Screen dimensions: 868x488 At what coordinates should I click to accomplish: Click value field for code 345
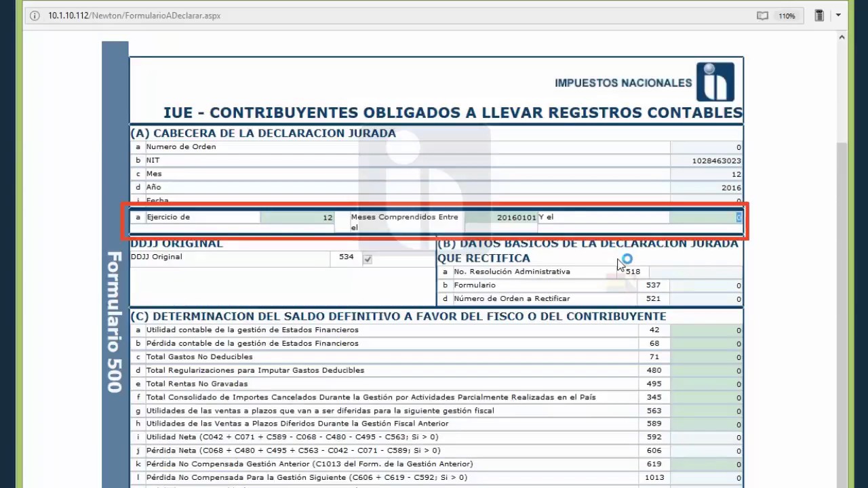click(706, 397)
